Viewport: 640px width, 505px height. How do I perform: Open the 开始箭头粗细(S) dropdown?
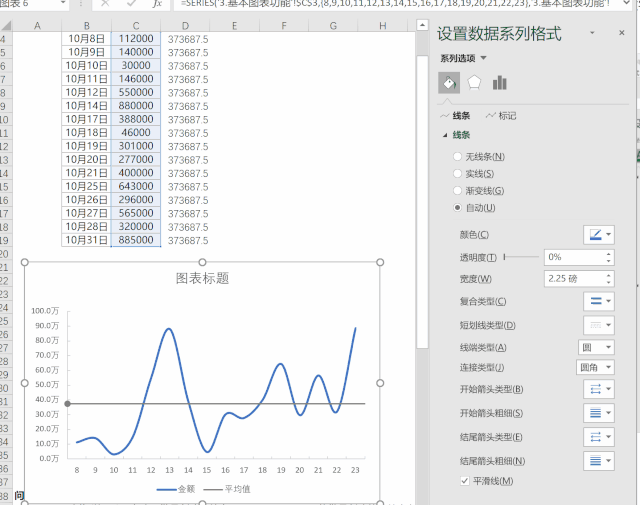tap(599, 413)
